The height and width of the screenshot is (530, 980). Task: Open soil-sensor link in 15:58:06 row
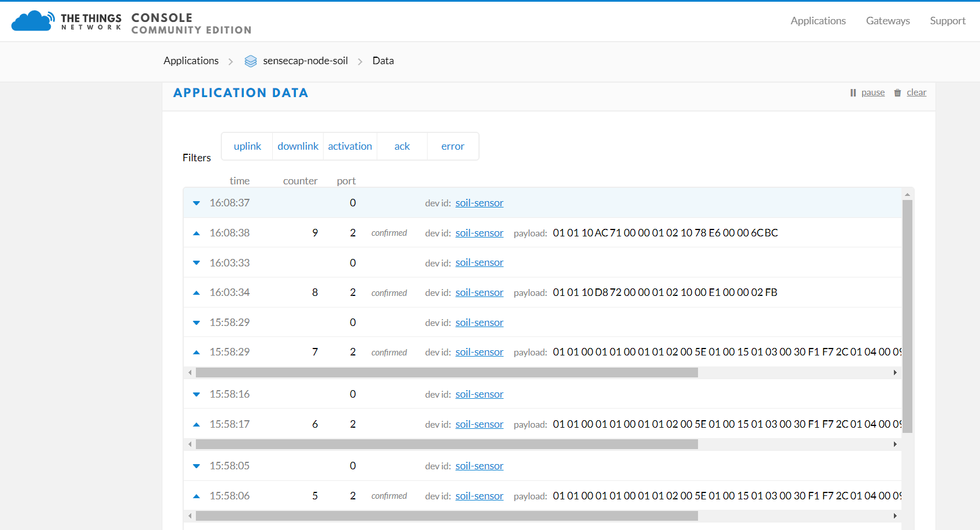[x=479, y=496]
